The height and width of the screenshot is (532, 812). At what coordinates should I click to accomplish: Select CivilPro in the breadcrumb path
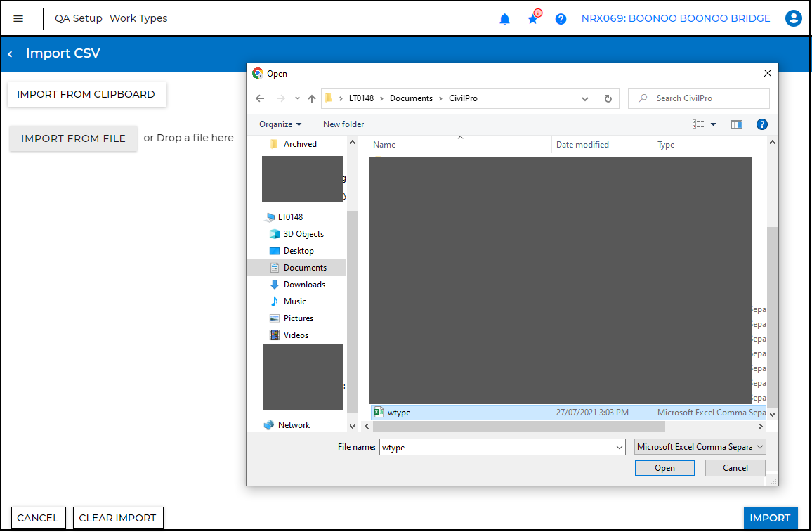click(463, 98)
